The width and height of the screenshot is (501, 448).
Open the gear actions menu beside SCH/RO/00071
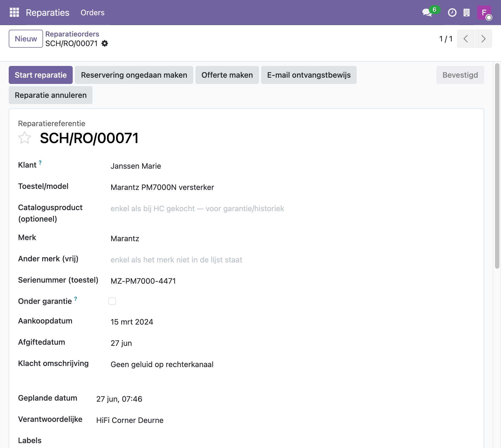pos(105,43)
